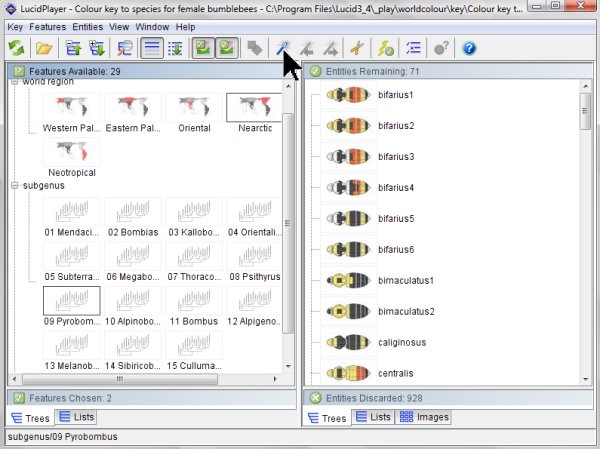
Task: Click the centralis bee colour pattern icon
Action: click(x=349, y=373)
